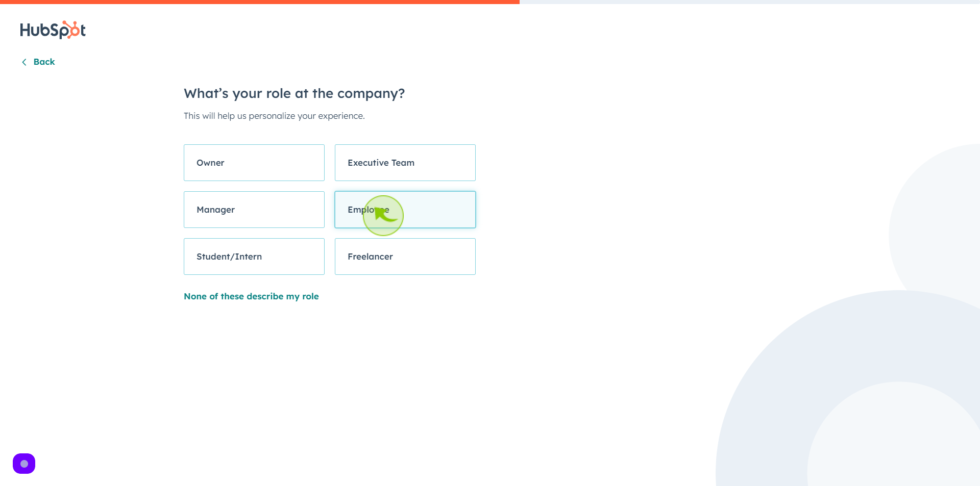Screen dimensions: 980x486
Task: Click the orange filled progress bar section
Action: coord(260,2)
